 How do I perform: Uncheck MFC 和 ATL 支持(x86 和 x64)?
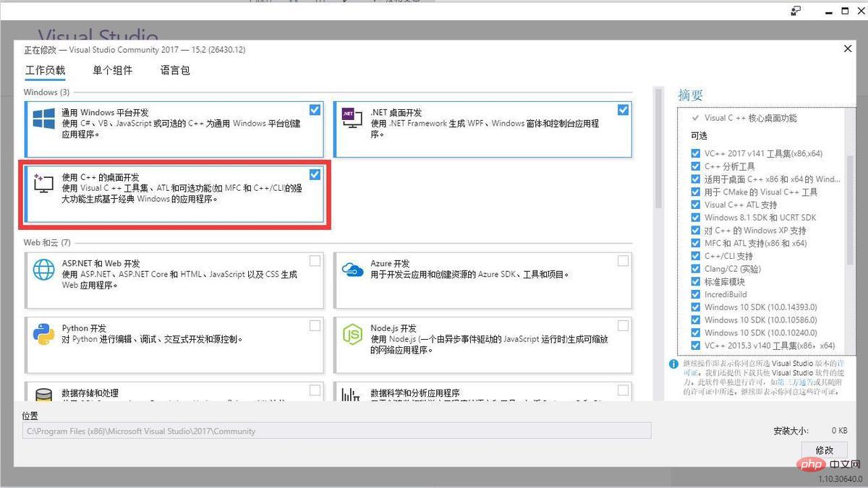point(696,243)
